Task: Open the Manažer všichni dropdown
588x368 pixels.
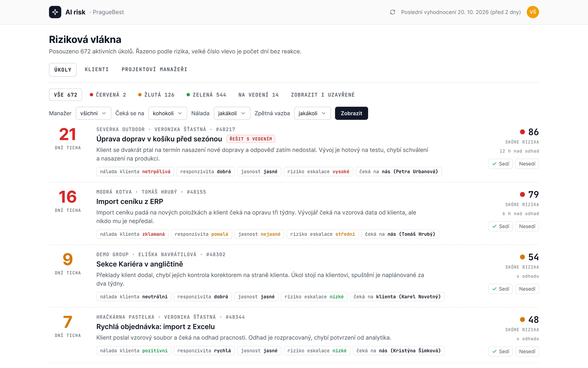Action: (93, 113)
